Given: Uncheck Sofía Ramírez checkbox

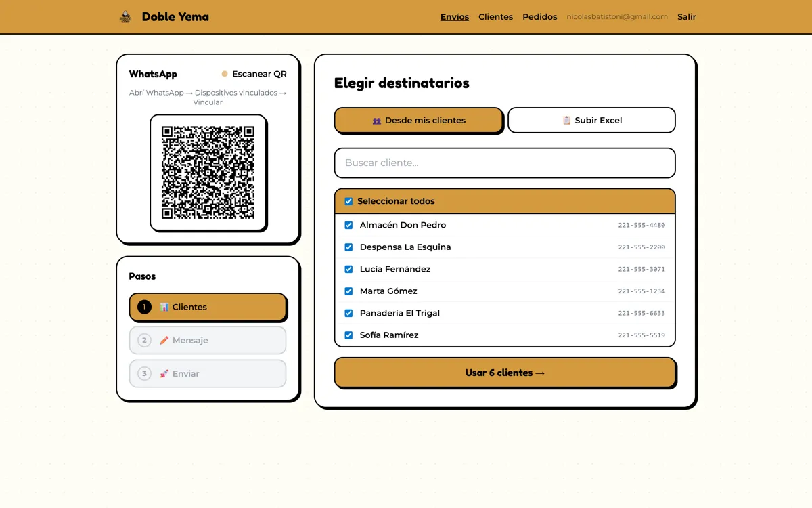Looking at the screenshot, I should coord(348,335).
